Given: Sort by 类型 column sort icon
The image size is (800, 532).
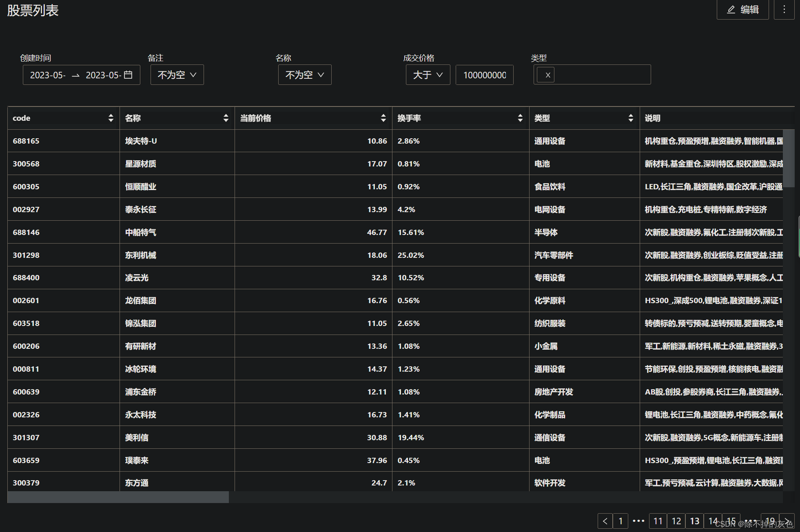Looking at the screenshot, I should (x=631, y=118).
